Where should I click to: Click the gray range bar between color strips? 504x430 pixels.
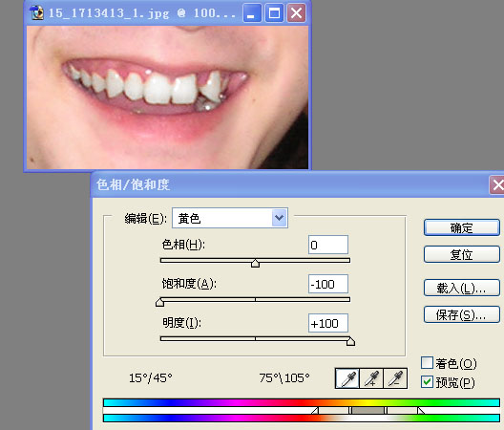click(x=368, y=410)
